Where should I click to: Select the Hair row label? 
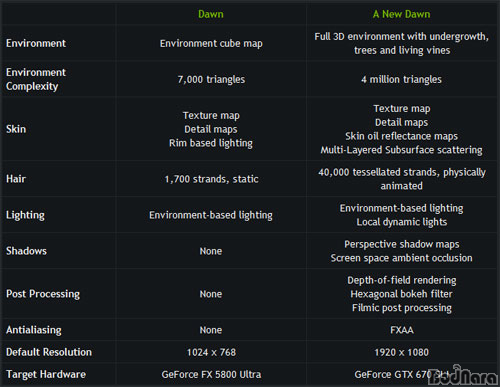coord(16,179)
